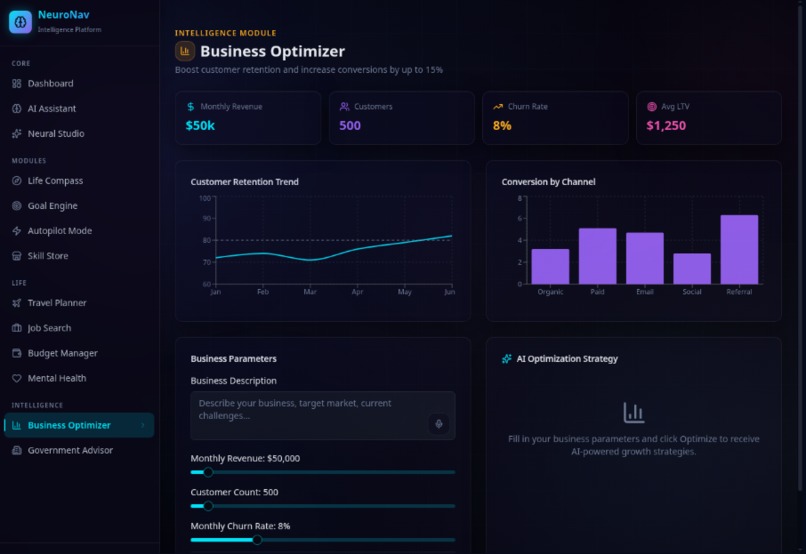Click the "$50k" revenue value
806x554 pixels.
200,125
